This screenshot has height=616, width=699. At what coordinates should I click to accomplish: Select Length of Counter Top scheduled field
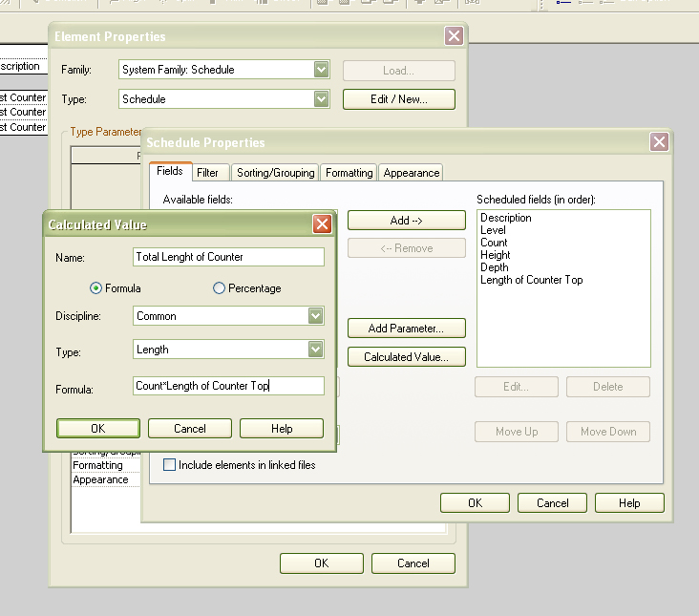(531, 280)
